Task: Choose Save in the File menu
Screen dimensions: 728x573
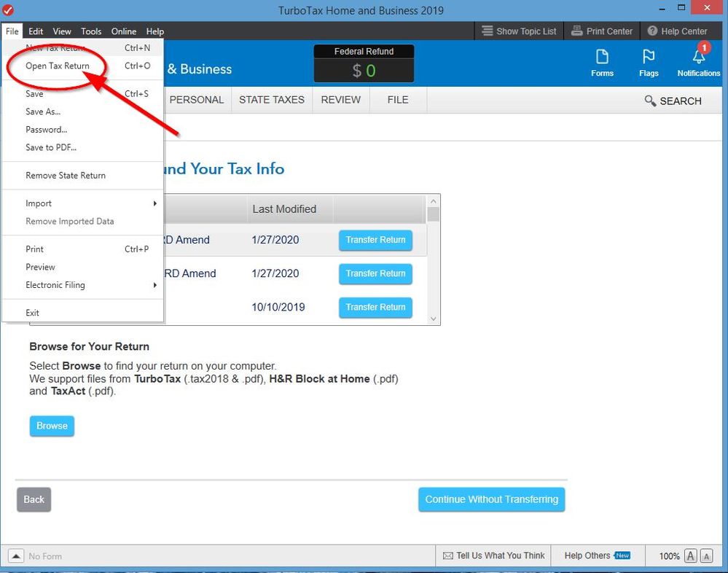Action: coord(82,93)
